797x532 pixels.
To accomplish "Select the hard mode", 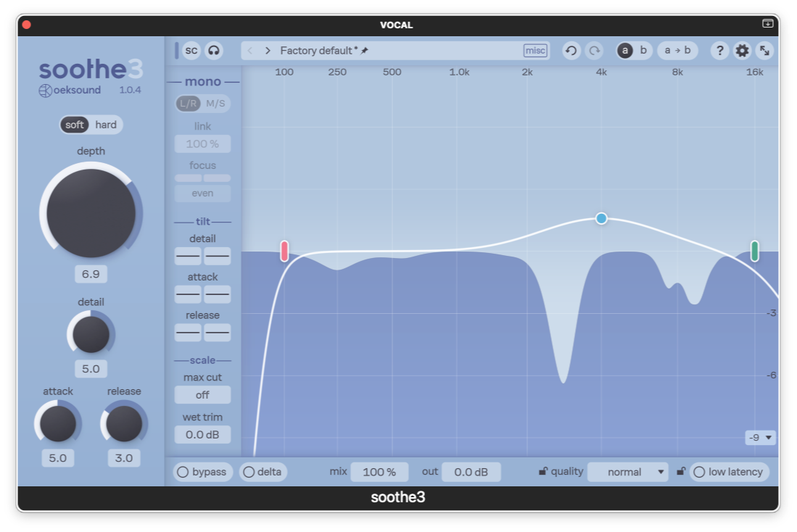I will [106, 125].
